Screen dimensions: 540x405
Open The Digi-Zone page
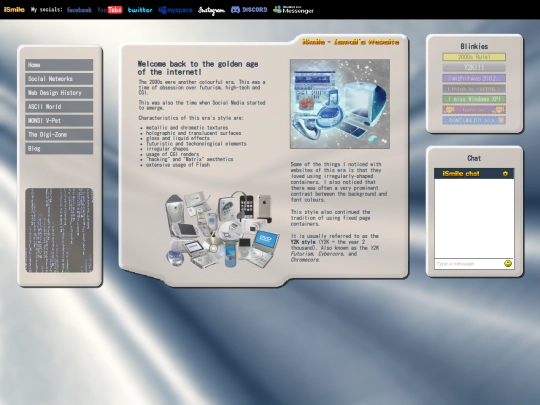(59, 135)
